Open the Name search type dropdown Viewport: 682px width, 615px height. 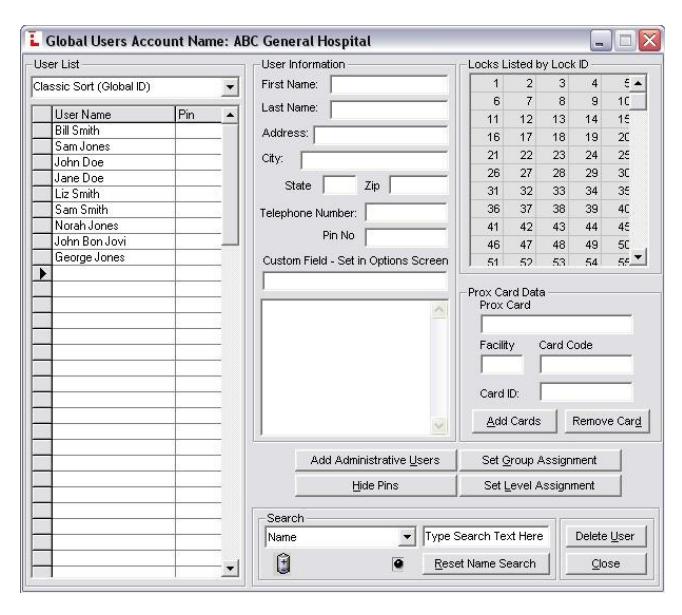click(407, 537)
